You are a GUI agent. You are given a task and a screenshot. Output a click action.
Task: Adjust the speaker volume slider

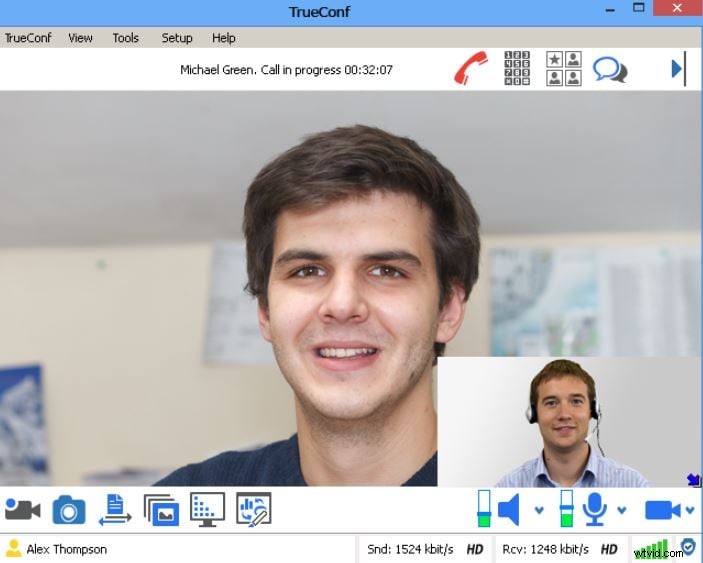[x=484, y=509]
